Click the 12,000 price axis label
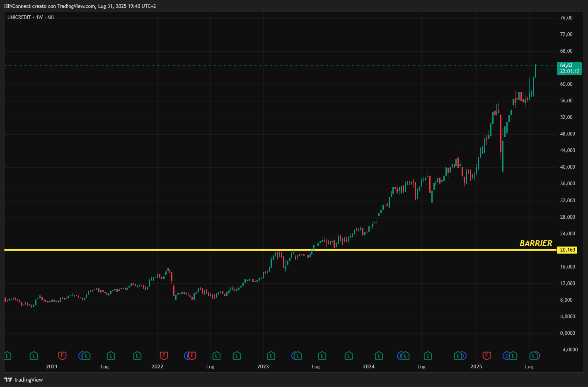Image resolution: width=588 pixels, height=387 pixels. tap(567, 283)
